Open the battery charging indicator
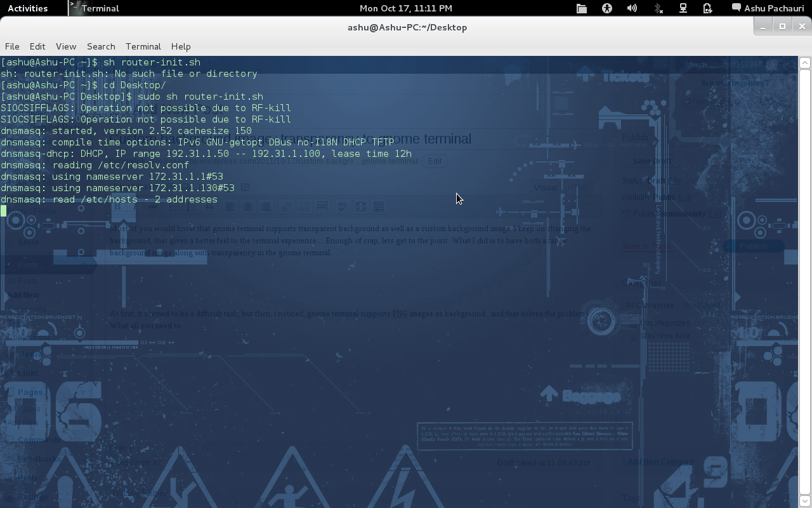 pyautogui.click(x=708, y=8)
